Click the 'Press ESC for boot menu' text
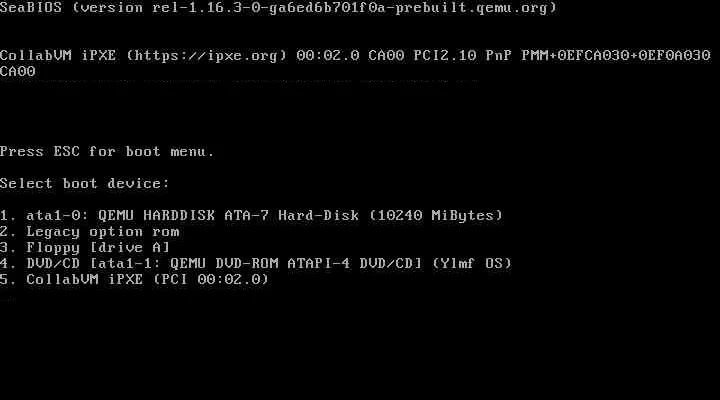 [107, 152]
